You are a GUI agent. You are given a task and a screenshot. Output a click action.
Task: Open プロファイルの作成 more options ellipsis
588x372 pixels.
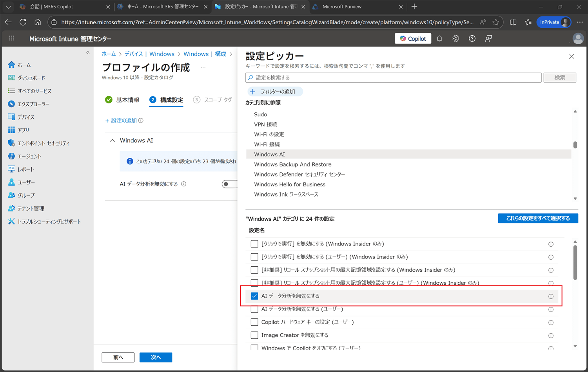click(x=203, y=68)
